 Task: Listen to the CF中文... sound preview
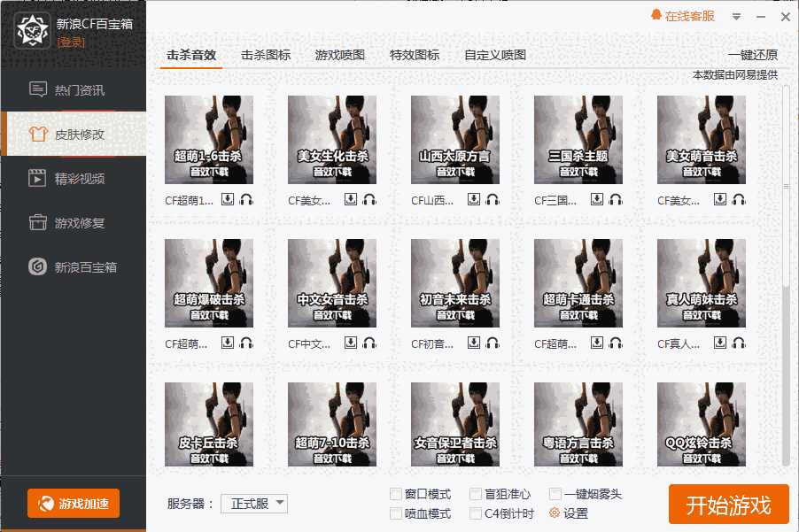pyautogui.click(x=370, y=343)
